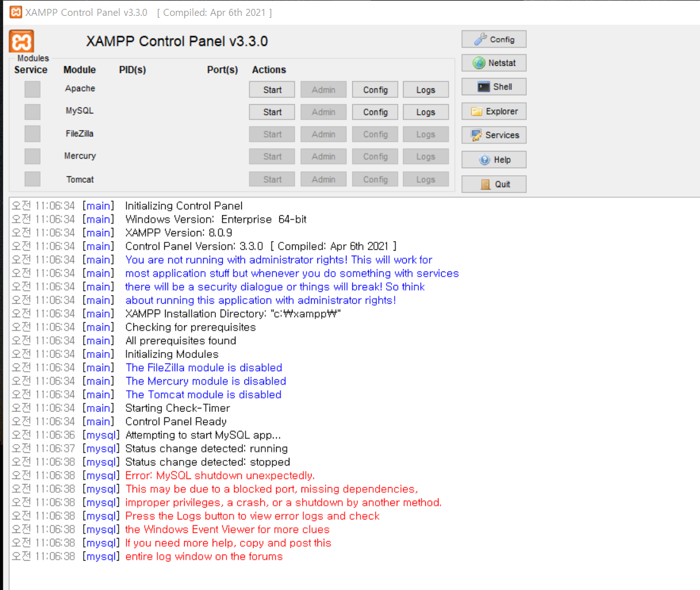Click the Module column header
The image size is (700, 590).
click(x=79, y=70)
